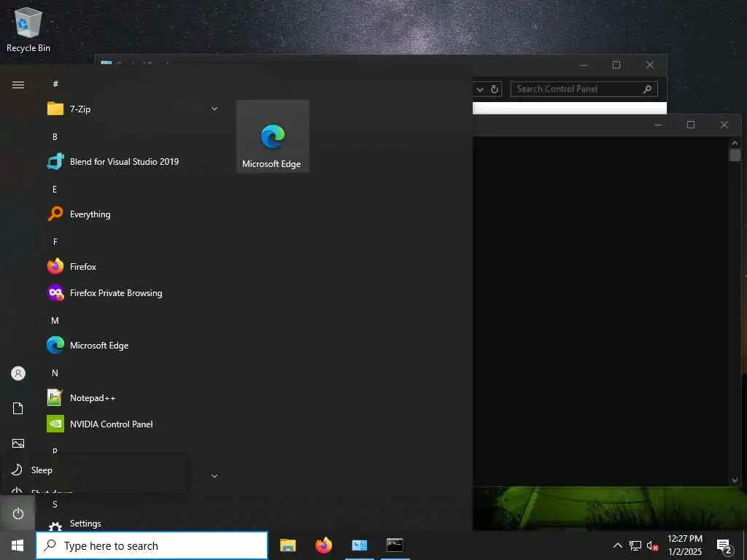Open the Pictures shortcut icon
Viewport: 747px width, 560px height.
[18, 443]
